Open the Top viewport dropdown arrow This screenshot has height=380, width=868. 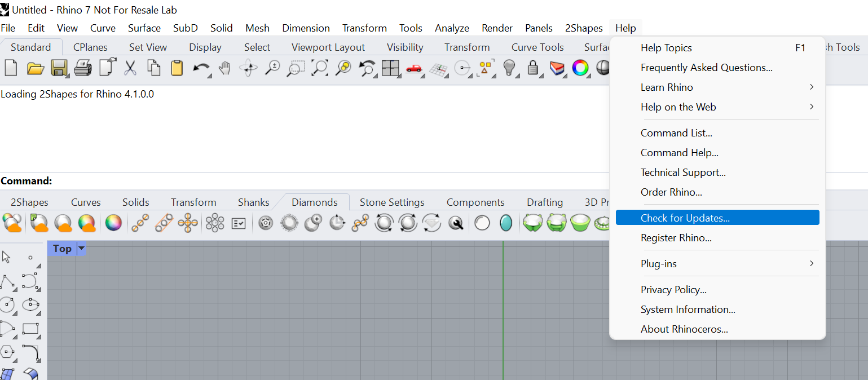tap(81, 249)
